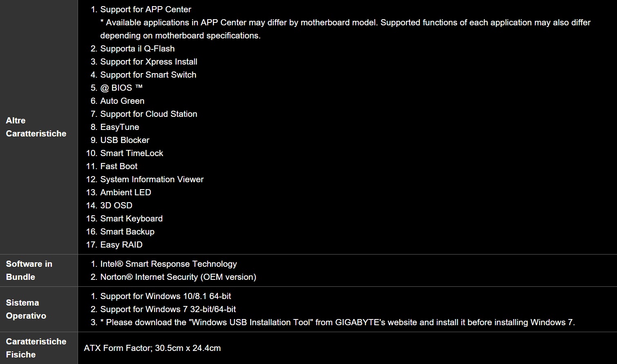This screenshot has height=364, width=617.
Task: Click the "Altre Caratteristiche" row header
Action: coord(36,127)
